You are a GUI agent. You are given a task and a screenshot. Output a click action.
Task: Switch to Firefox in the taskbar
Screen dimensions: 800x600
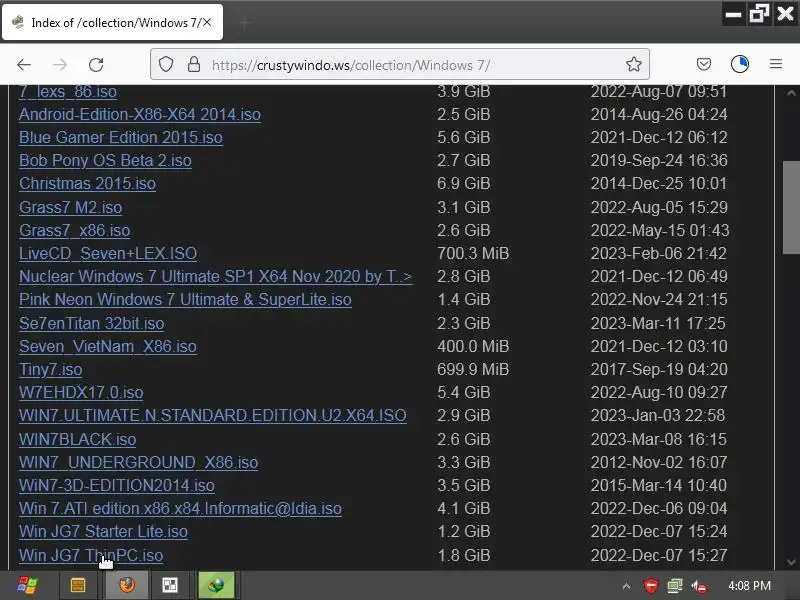pos(127,585)
